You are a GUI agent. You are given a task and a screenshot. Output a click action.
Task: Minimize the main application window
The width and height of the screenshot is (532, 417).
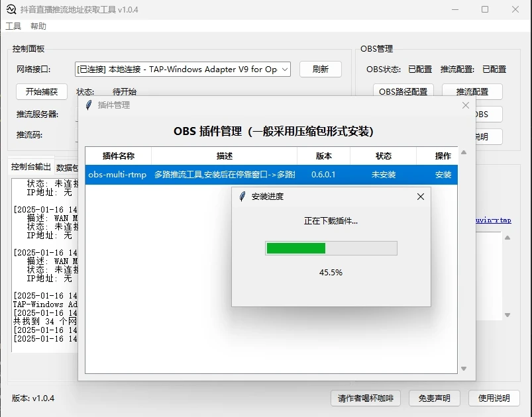click(x=455, y=9)
